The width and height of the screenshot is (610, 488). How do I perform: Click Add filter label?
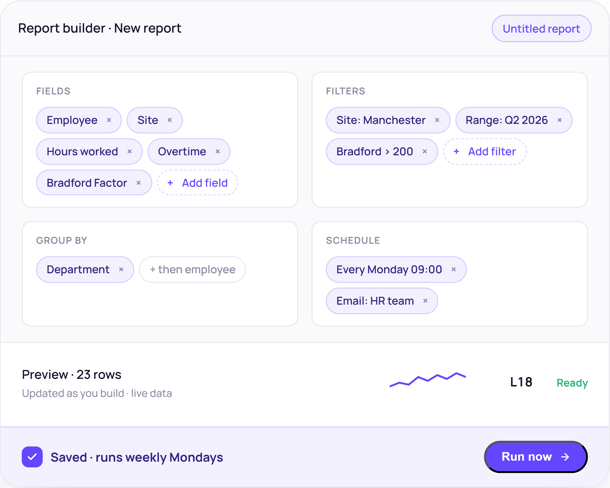492,151
